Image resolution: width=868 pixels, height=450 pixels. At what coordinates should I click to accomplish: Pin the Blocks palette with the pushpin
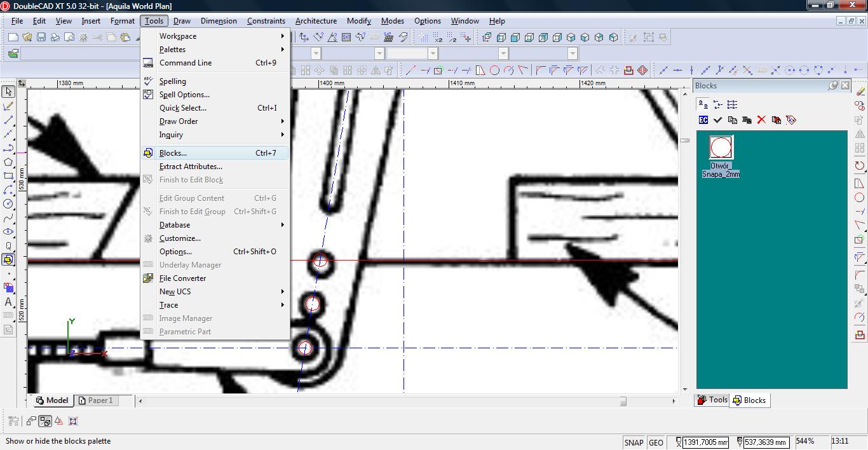click(x=833, y=86)
